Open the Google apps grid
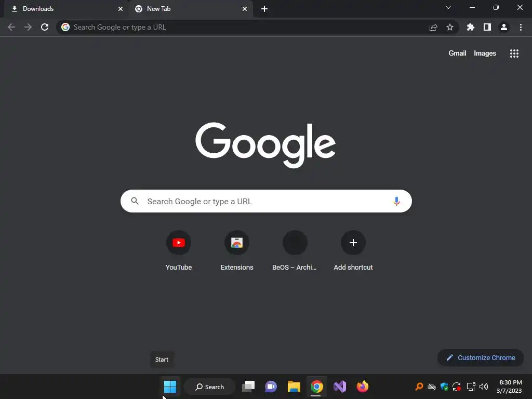The width and height of the screenshot is (532, 399). click(x=514, y=54)
